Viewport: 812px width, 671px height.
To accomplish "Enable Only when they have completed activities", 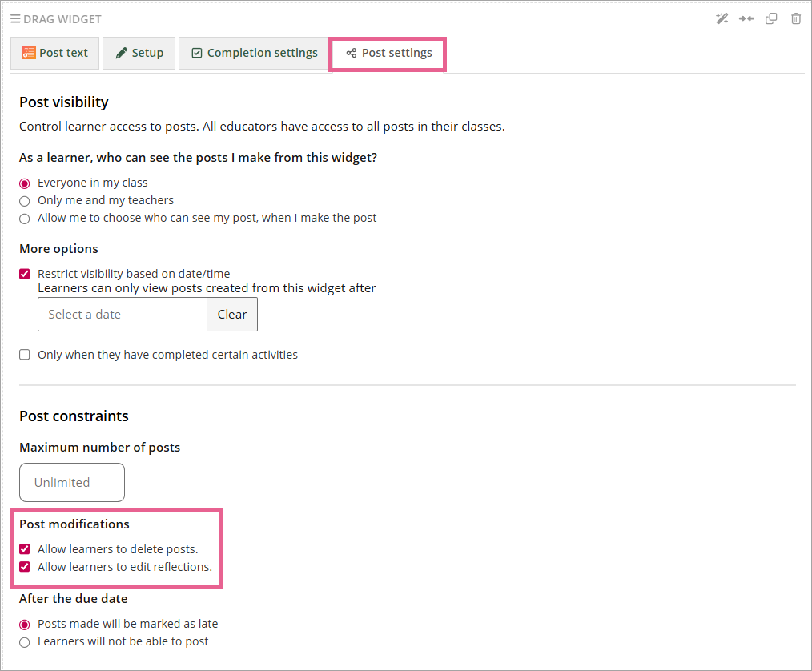I will click(x=24, y=355).
